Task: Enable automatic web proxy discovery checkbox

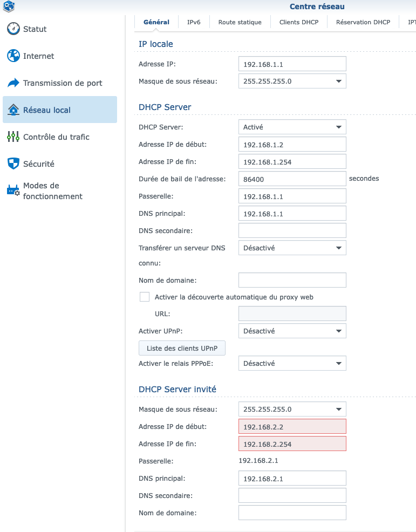Action: 145,297
